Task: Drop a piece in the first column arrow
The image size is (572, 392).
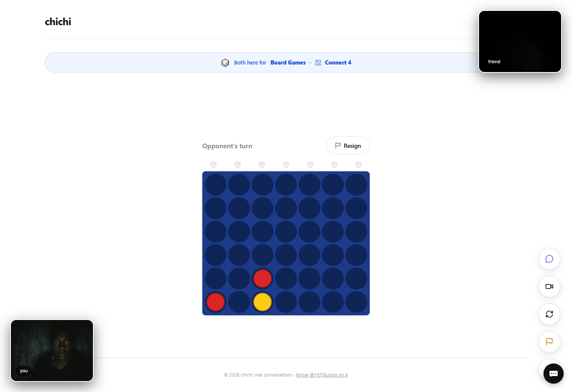Action: click(214, 165)
